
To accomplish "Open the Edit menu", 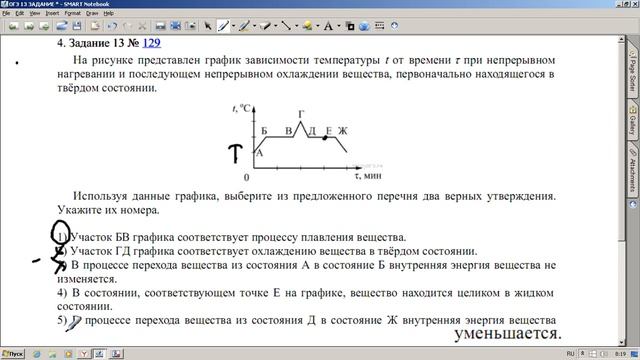I will coord(20,13).
